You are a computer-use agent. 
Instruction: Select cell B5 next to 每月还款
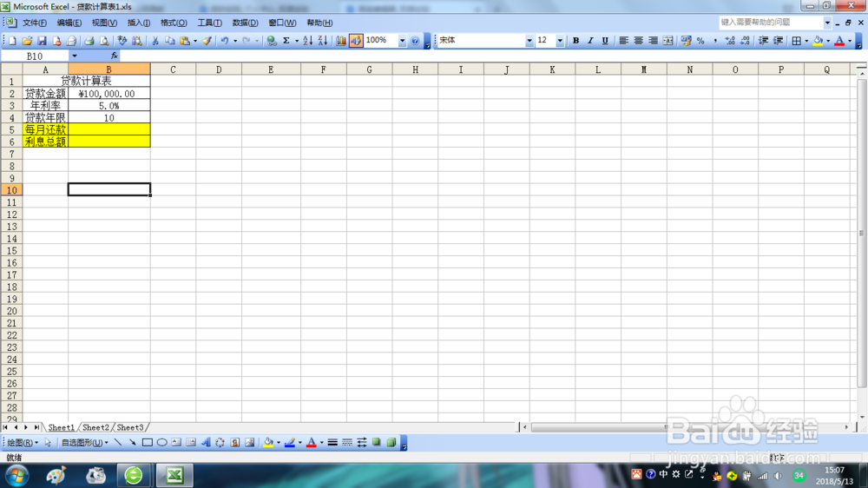click(x=109, y=129)
